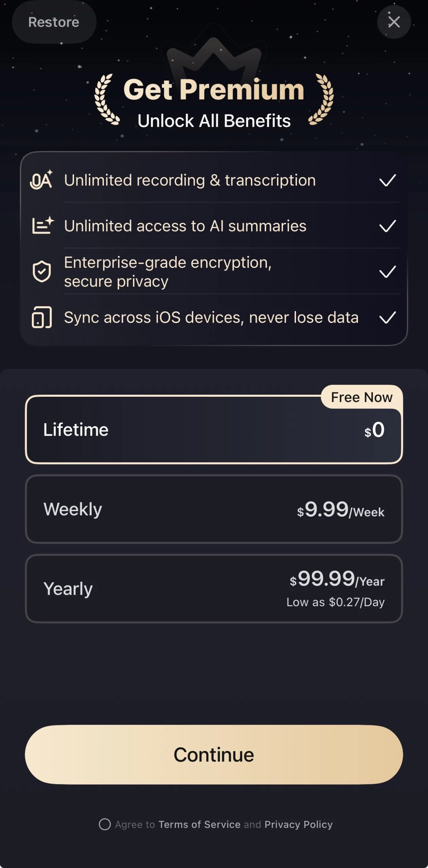Click the recording & transcription icon
Viewport: 428px width, 868px height.
point(41,180)
